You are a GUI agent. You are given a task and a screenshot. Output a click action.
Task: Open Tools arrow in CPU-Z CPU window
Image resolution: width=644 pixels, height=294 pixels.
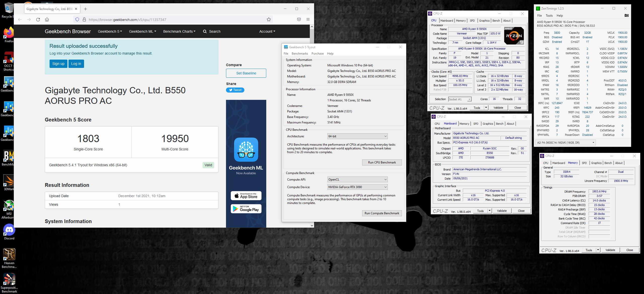click(486, 108)
